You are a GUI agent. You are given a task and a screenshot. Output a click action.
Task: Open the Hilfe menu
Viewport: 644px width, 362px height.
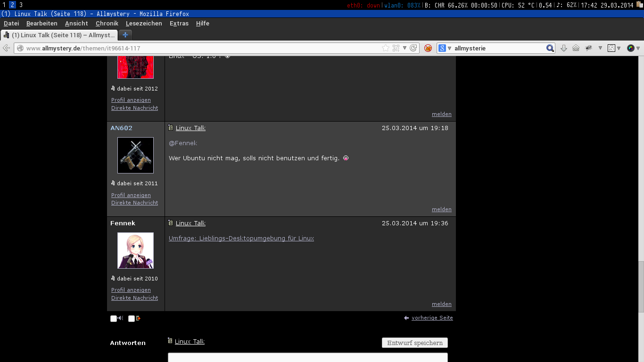pos(203,23)
